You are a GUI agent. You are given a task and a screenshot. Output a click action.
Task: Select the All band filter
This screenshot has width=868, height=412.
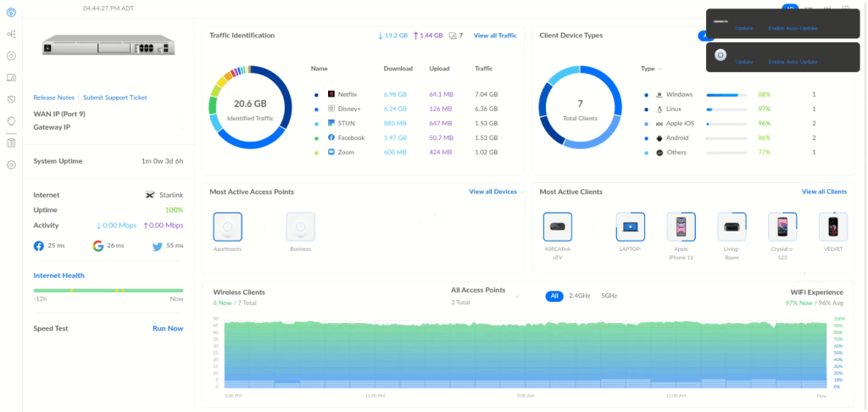[x=554, y=296]
